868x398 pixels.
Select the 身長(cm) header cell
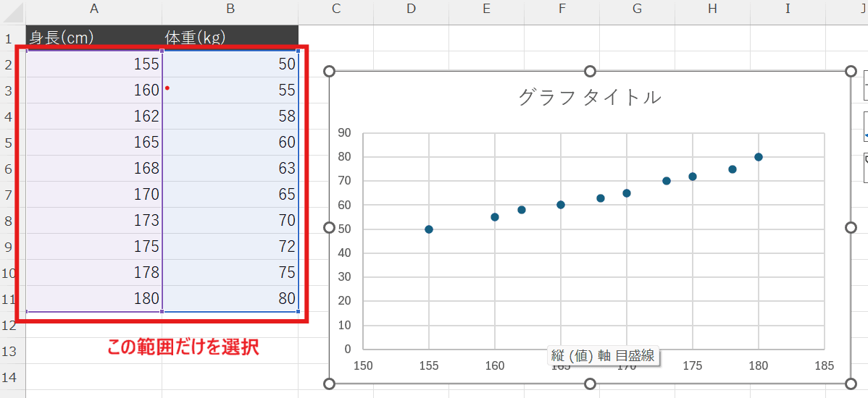pyautogui.click(x=93, y=37)
